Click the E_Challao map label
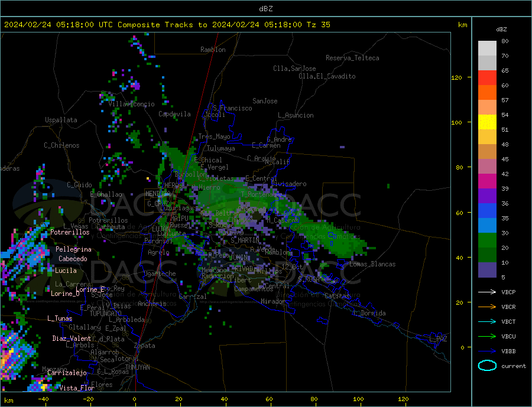Viewport: 532px width, 407px height. (x=106, y=195)
